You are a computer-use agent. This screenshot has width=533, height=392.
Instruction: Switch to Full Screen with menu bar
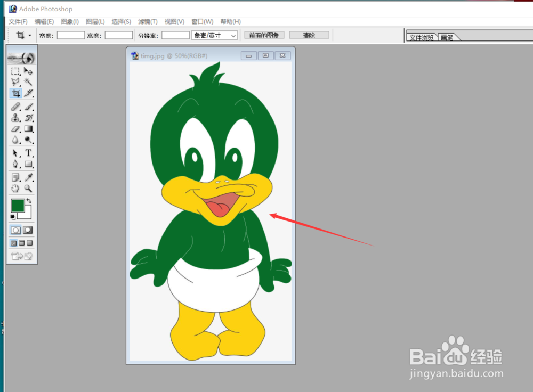tap(22, 243)
